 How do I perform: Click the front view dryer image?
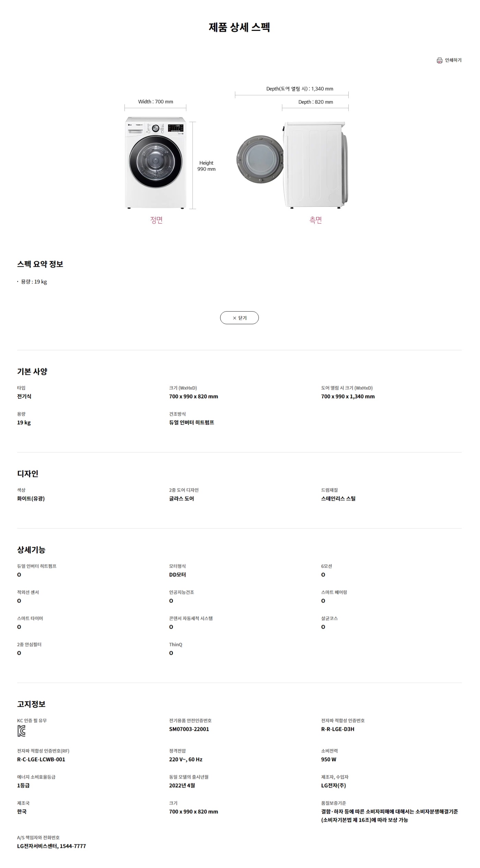[x=156, y=163]
